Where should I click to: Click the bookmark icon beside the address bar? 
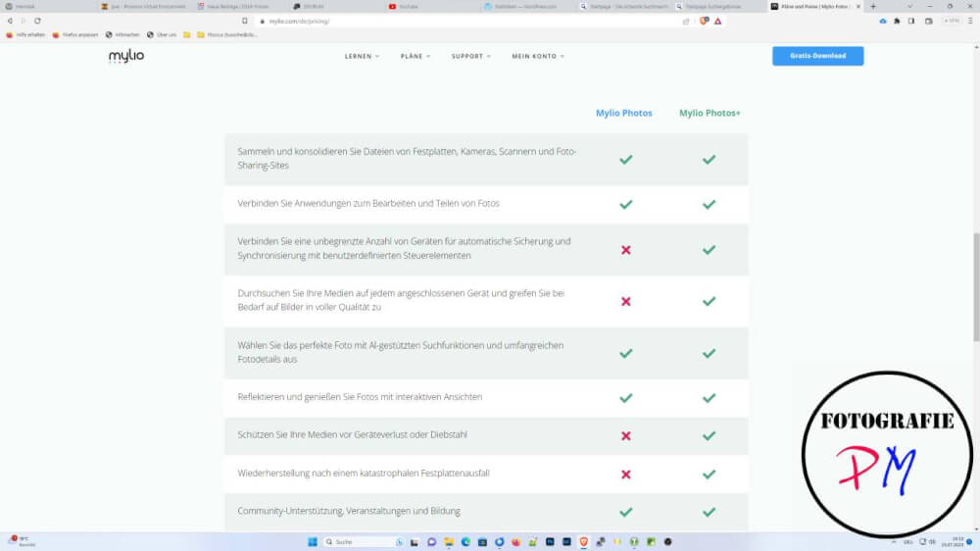click(244, 21)
